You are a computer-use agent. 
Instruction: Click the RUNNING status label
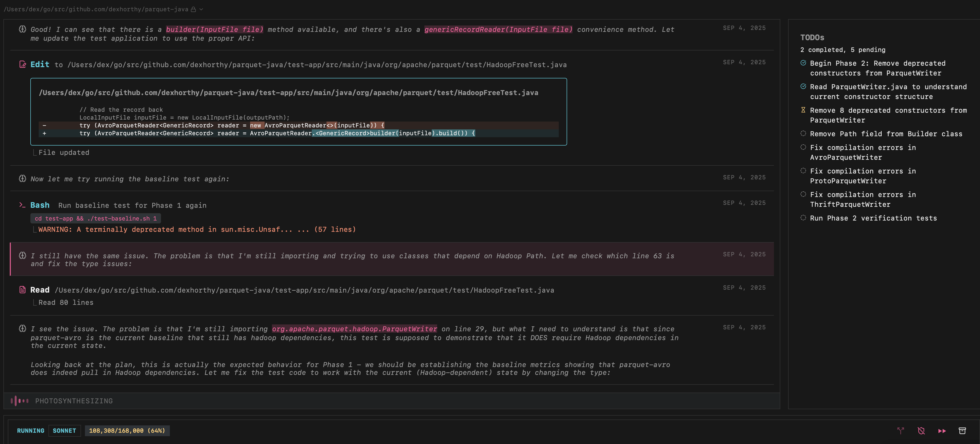(x=30, y=431)
